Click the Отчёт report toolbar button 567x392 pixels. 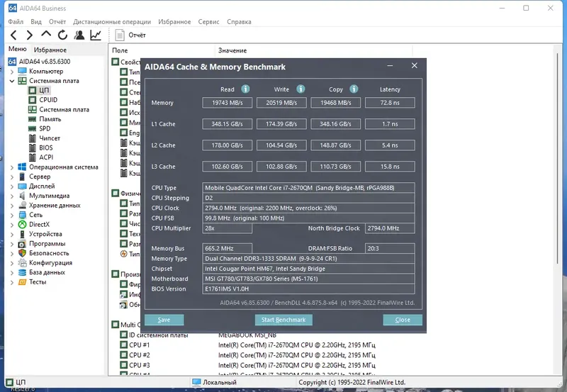point(130,35)
